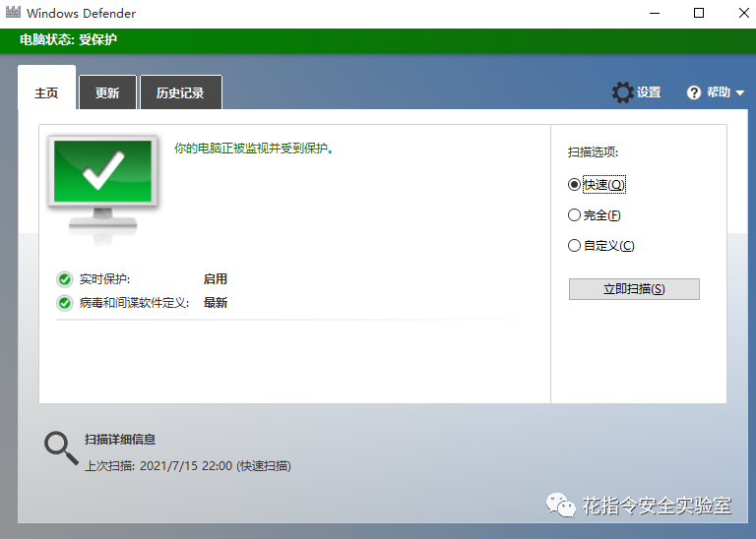Click the green checkmark monitor status image
Viewport: 756px width, 539px height.
point(103,188)
